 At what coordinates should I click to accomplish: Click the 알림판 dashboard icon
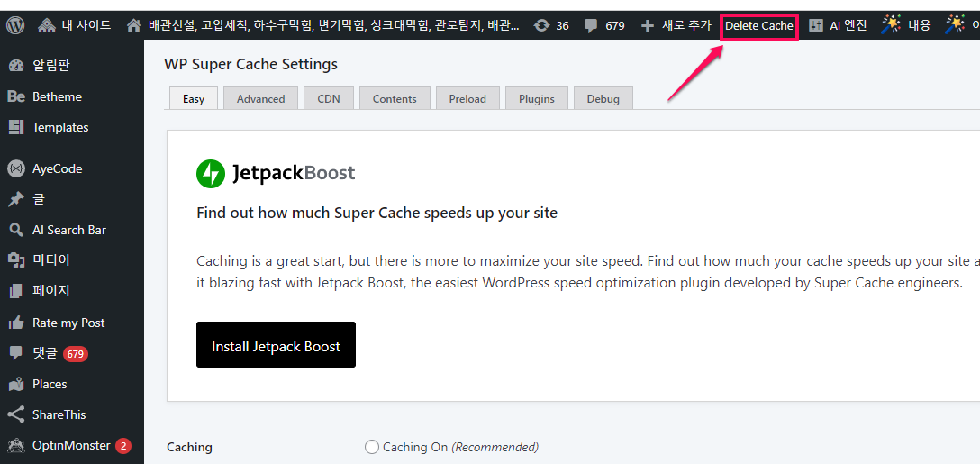16,66
